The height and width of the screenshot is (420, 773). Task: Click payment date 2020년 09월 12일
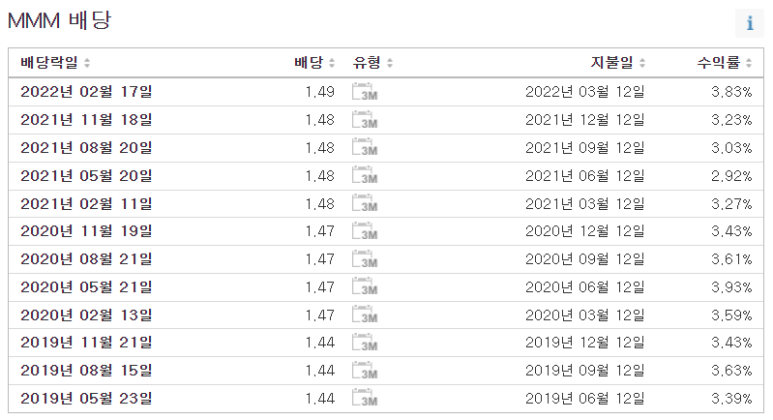click(585, 259)
